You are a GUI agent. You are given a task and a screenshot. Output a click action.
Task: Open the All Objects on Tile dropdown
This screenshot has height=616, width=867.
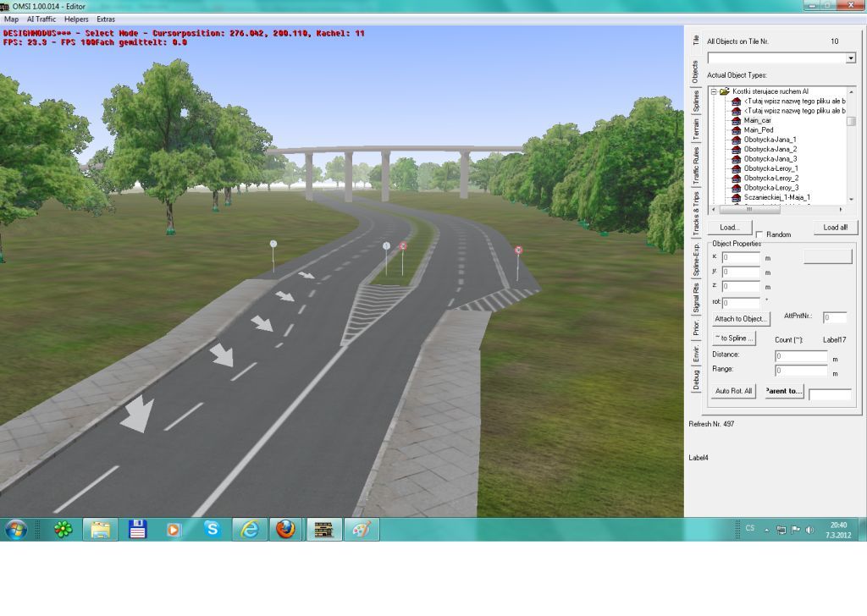pyautogui.click(x=850, y=58)
